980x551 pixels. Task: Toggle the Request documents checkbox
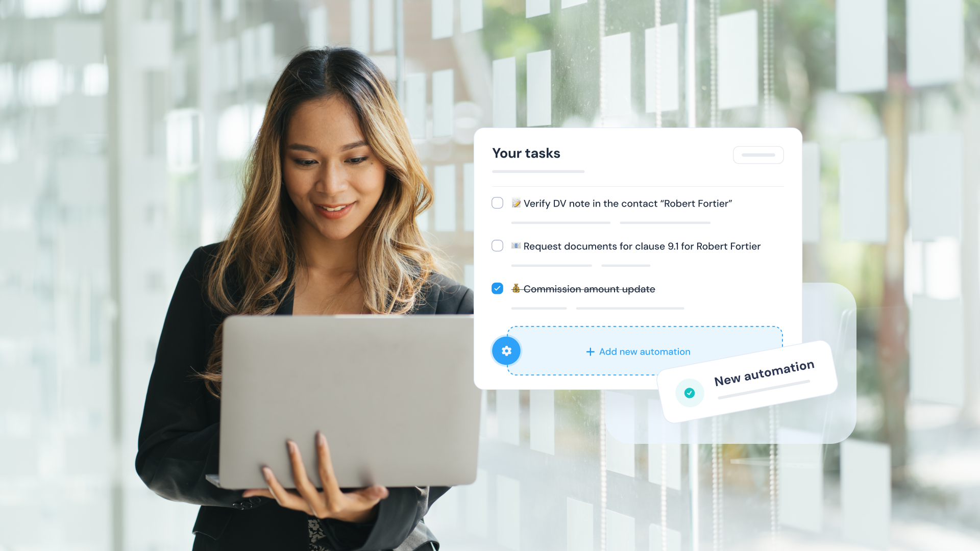point(498,245)
